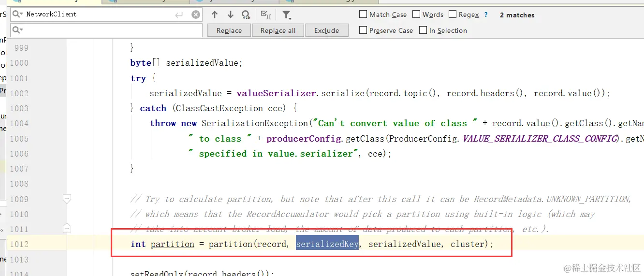The image size is (644, 276).
Task: Click ClassCastException in catch clause
Action: 220,108
